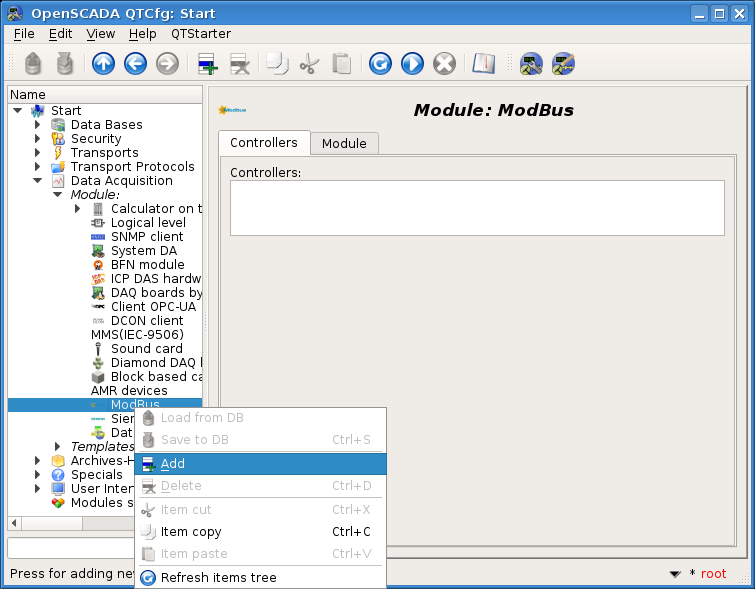Click the Stop refresh X toolbar icon
Screen dimensions: 755x589
coord(444,64)
